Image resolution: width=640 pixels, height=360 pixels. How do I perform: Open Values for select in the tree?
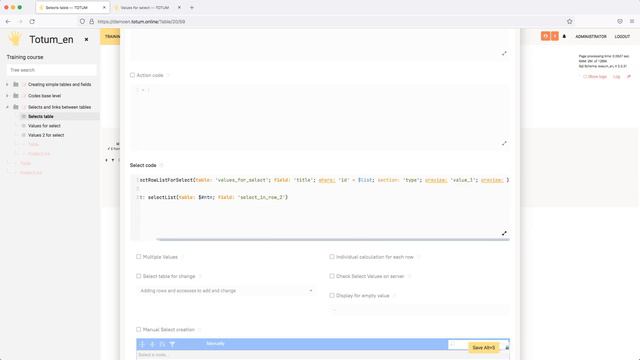click(44, 126)
